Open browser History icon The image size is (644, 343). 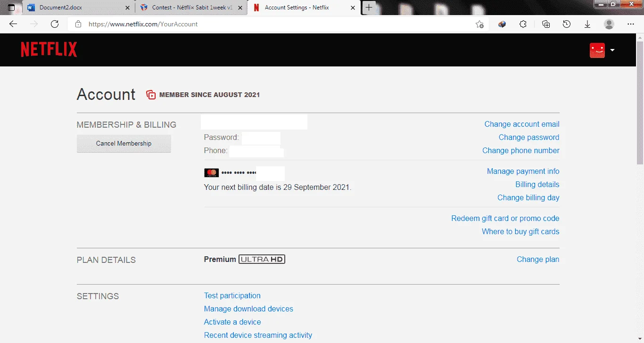click(x=567, y=24)
